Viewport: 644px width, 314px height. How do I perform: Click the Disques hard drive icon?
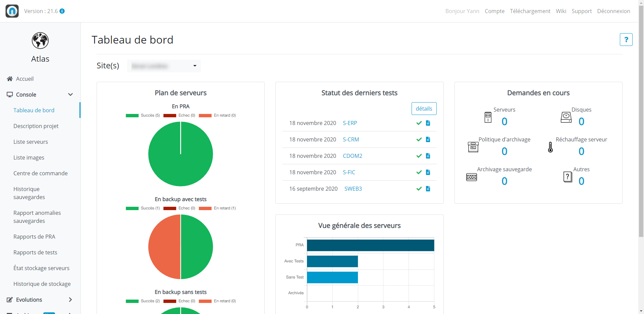(x=566, y=117)
